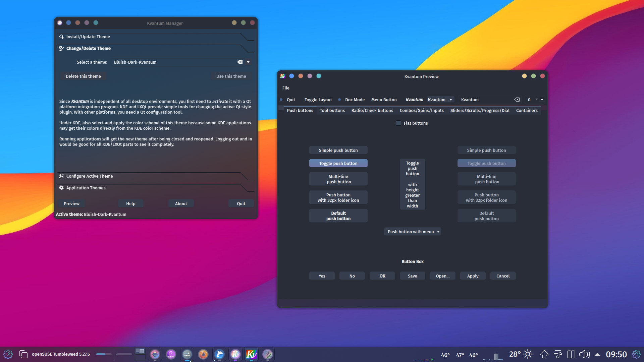Open the system settings sliders icon in the taskbar

(187, 354)
